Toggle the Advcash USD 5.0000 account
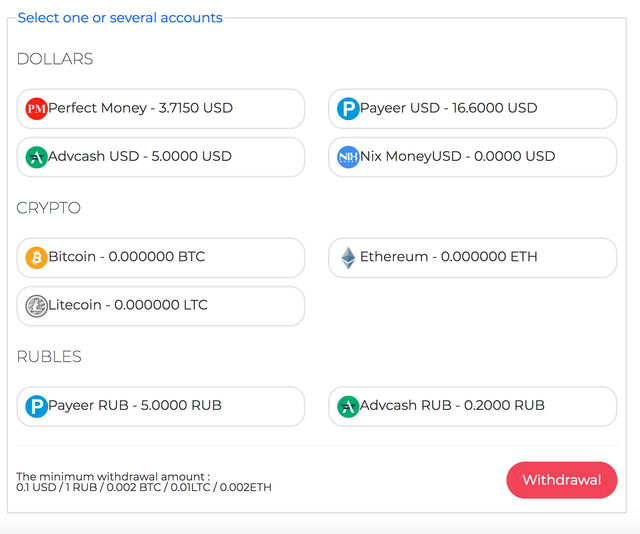Viewport: 640px width, 534px height. click(x=161, y=157)
